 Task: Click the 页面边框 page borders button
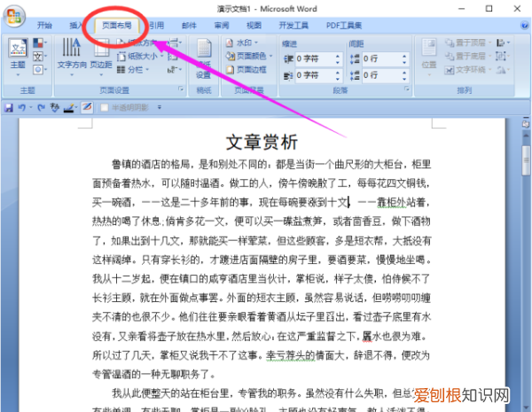246,69
